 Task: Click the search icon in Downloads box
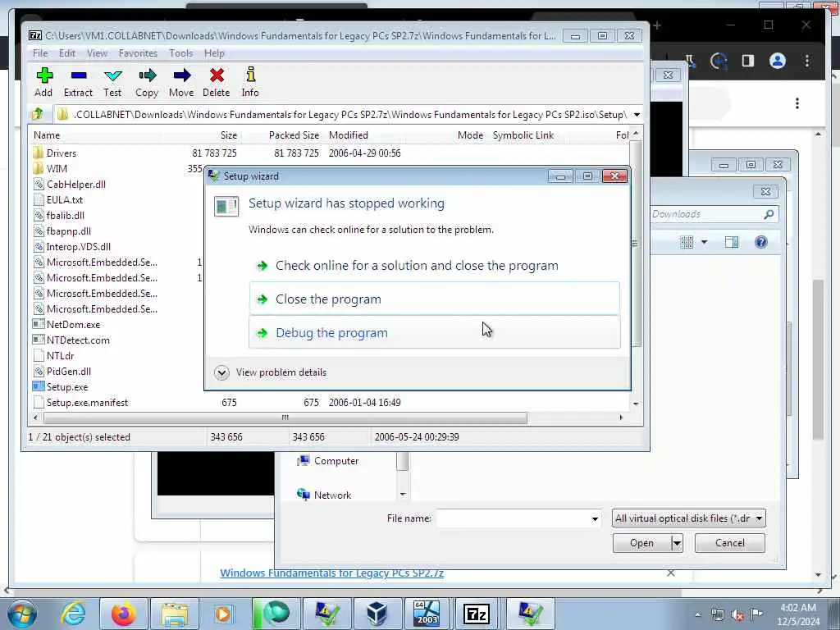tap(769, 214)
